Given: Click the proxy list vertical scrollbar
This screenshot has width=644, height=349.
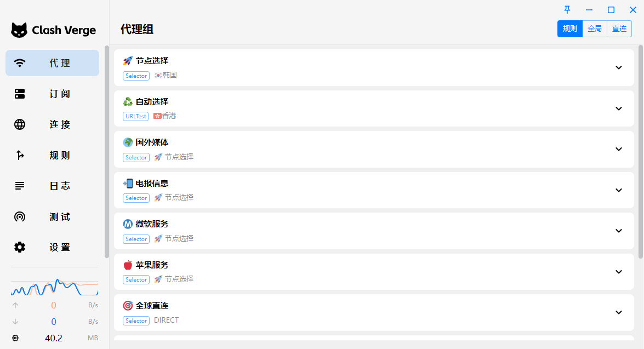Looking at the screenshot, I should coord(640,152).
